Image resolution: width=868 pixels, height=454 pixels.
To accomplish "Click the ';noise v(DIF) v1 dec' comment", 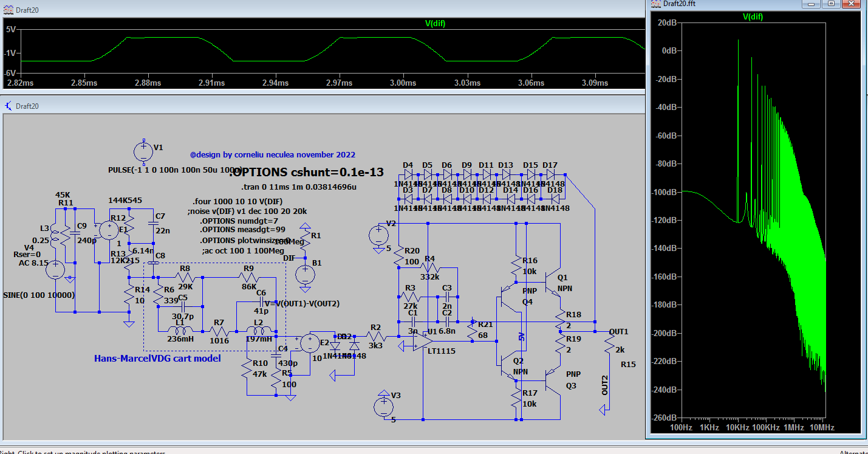I will click(247, 211).
